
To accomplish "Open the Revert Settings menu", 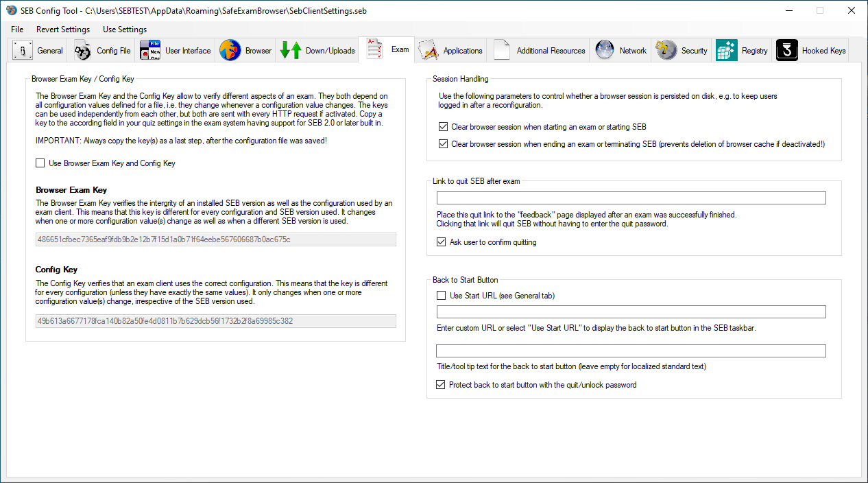I will pyautogui.click(x=63, y=30).
